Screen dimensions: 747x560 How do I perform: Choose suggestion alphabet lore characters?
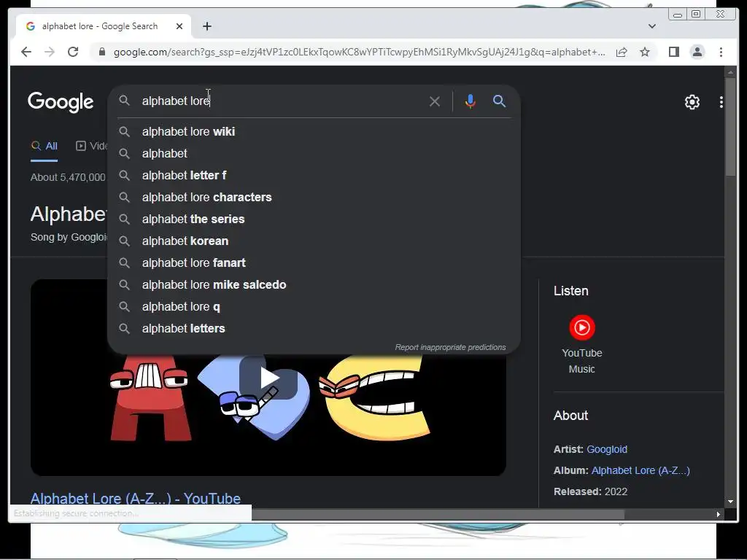(314, 197)
